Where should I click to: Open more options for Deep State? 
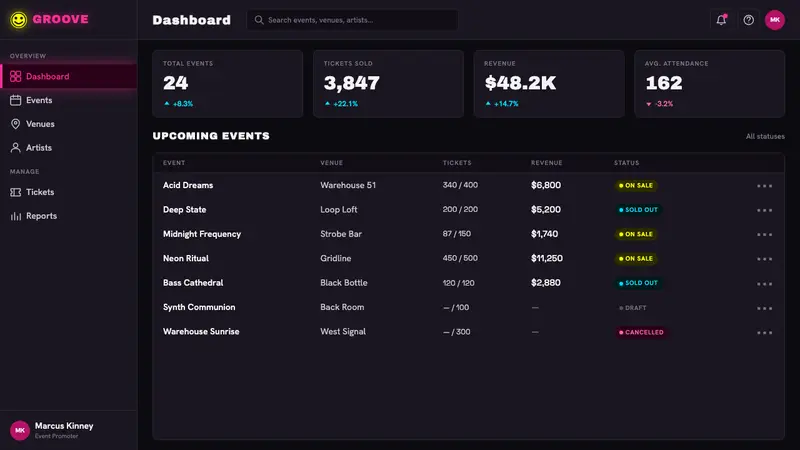coord(764,210)
